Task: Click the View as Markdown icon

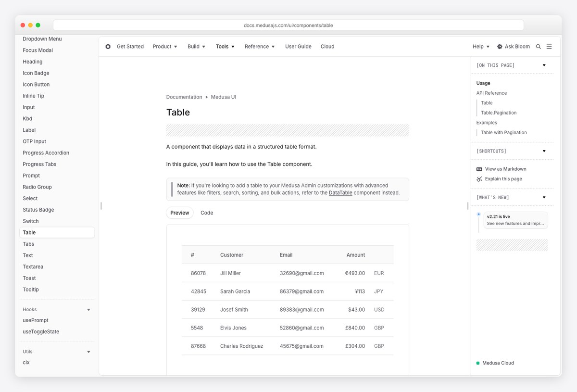Action: 479,169
